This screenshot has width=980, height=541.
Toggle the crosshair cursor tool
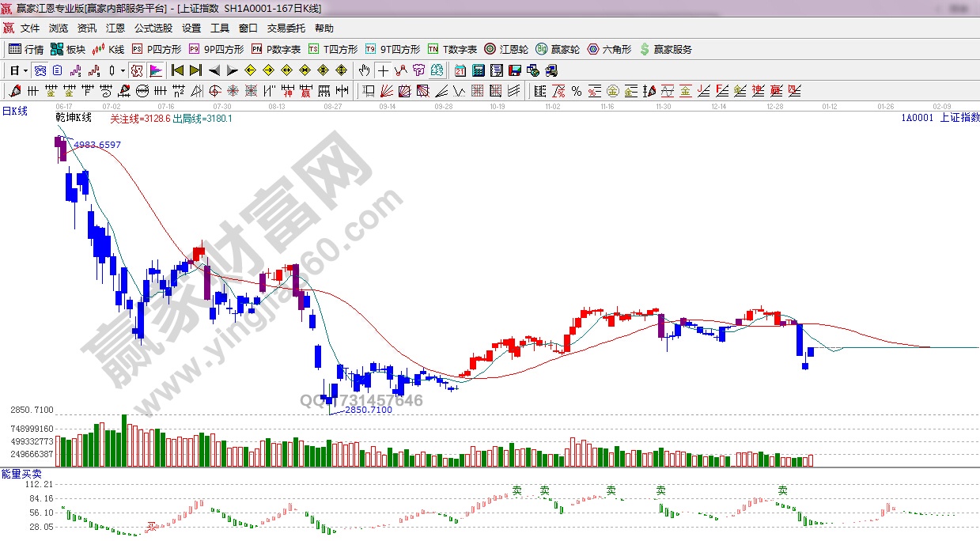(x=383, y=70)
